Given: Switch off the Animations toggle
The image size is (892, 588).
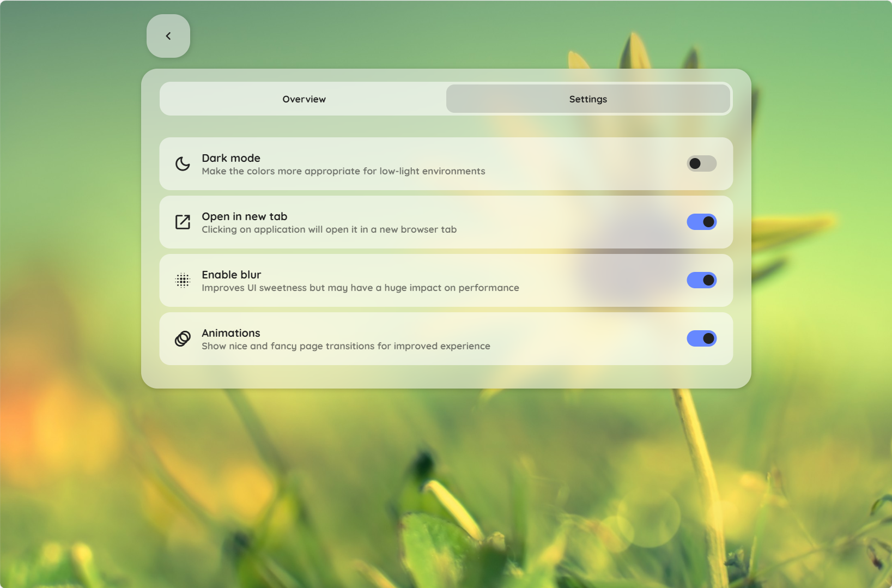Looking at the screenshot, I should (701, 338).
